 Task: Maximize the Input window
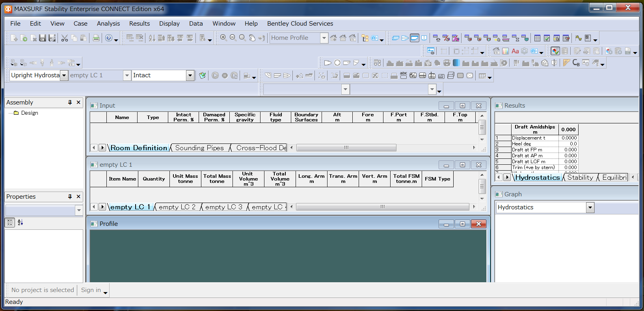(x=462, y=106)
